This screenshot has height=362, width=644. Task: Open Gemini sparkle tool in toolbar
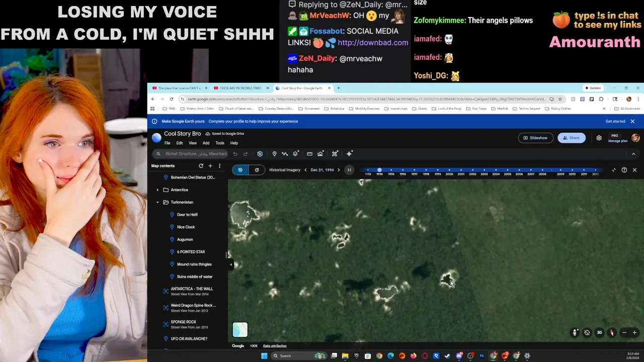point(350,154)
